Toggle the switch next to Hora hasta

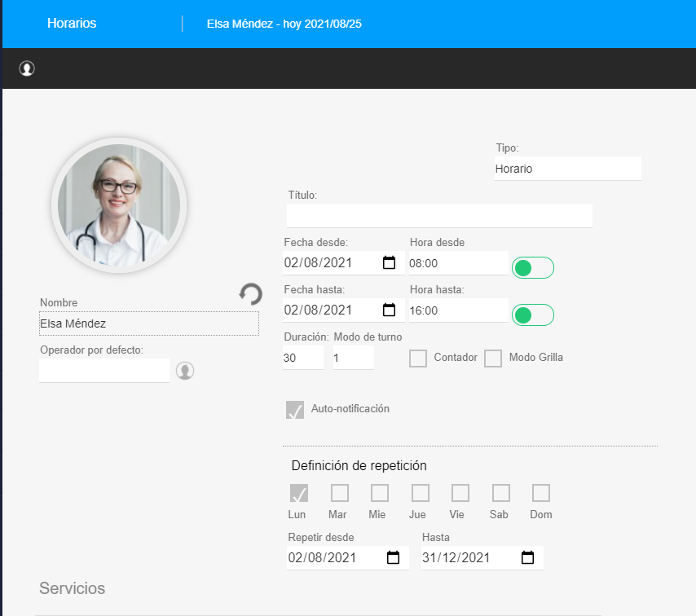(x=533, y=315)
